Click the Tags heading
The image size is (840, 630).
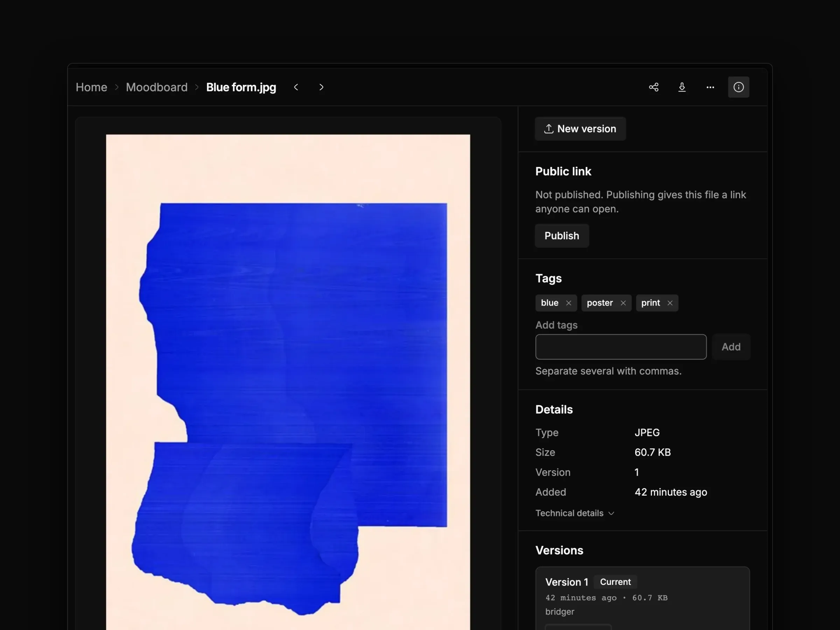pyautogui.click(x=548, y=278)
